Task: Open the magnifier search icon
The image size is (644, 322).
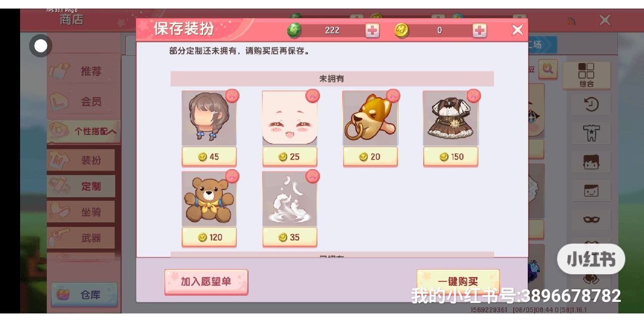Action: (x=548, y=68)
